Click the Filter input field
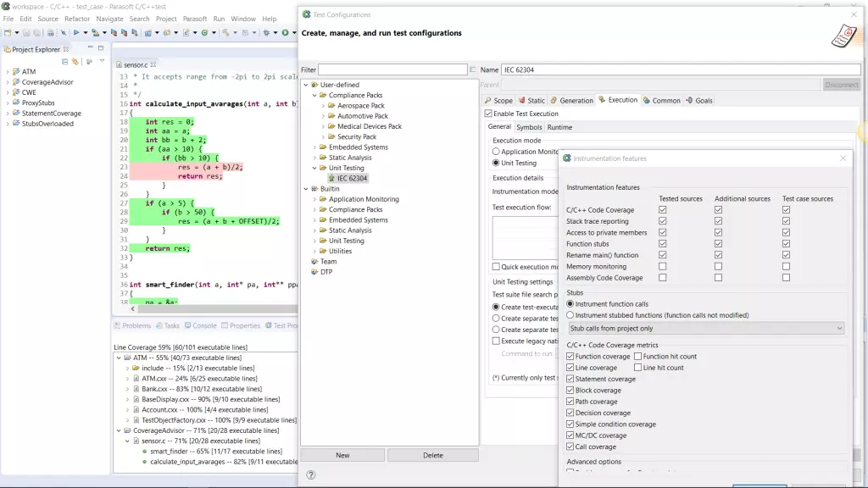This screenshot has width=868, height=488. coord(392,69)
